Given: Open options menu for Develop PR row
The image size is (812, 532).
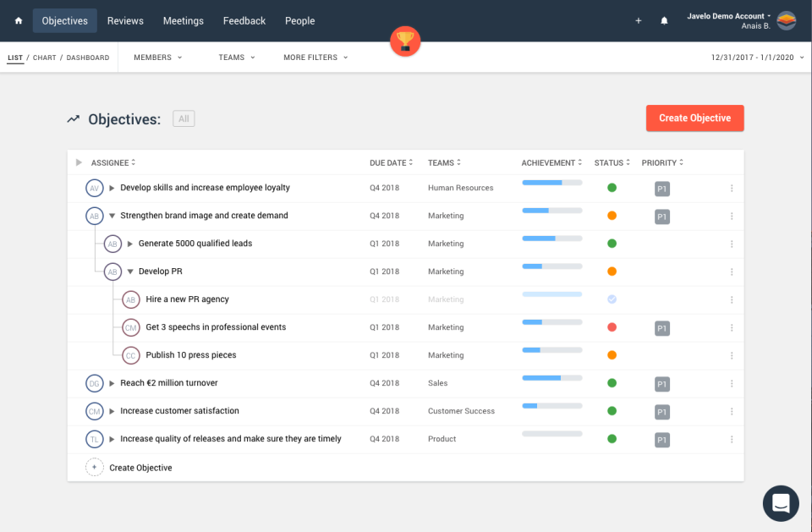Looking at the screenshot, I should tap(732, 272).
